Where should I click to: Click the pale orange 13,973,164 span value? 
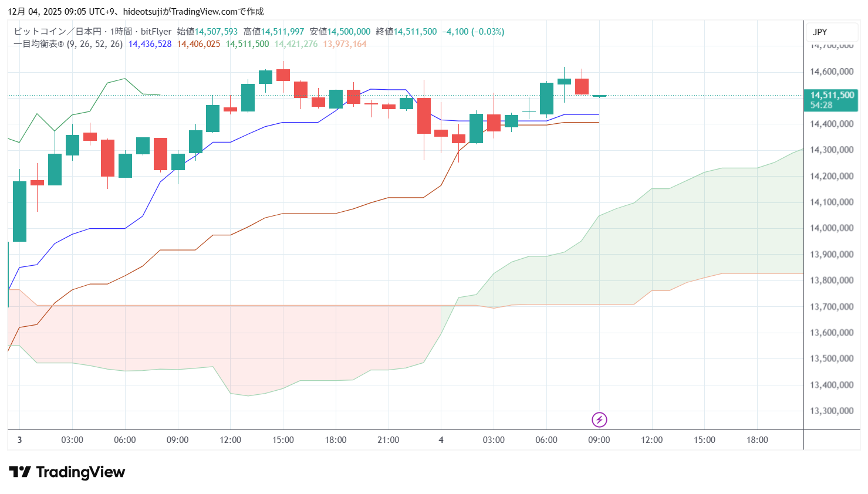click(x=345, y=44)
